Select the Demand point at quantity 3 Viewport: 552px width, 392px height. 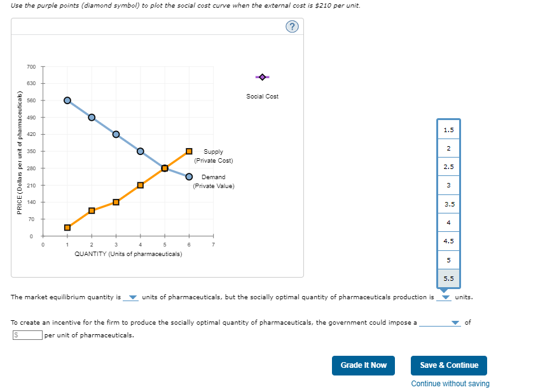point(116,134)
